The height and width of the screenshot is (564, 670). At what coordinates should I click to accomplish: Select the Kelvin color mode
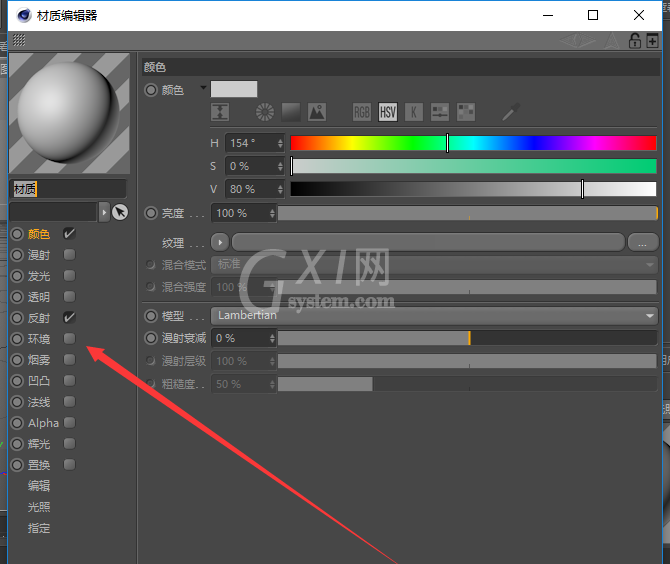pos(414,112)
